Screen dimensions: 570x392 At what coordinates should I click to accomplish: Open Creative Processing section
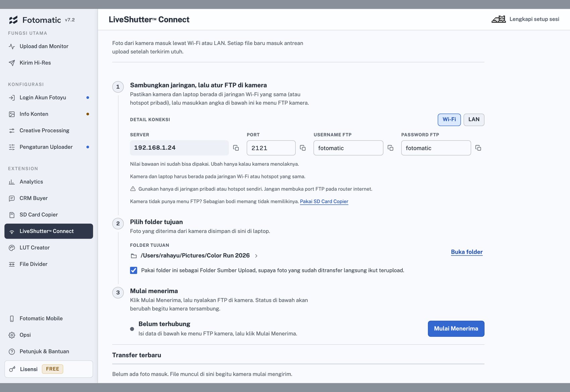(x=49, y=130)
